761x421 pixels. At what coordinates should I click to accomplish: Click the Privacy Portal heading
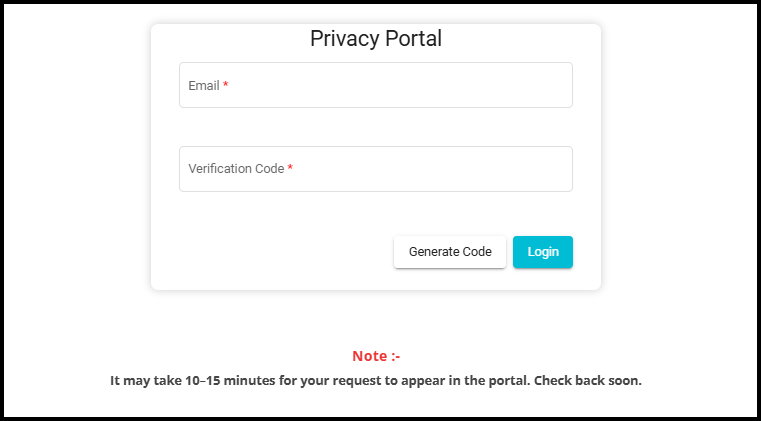(x=376, y=39)
